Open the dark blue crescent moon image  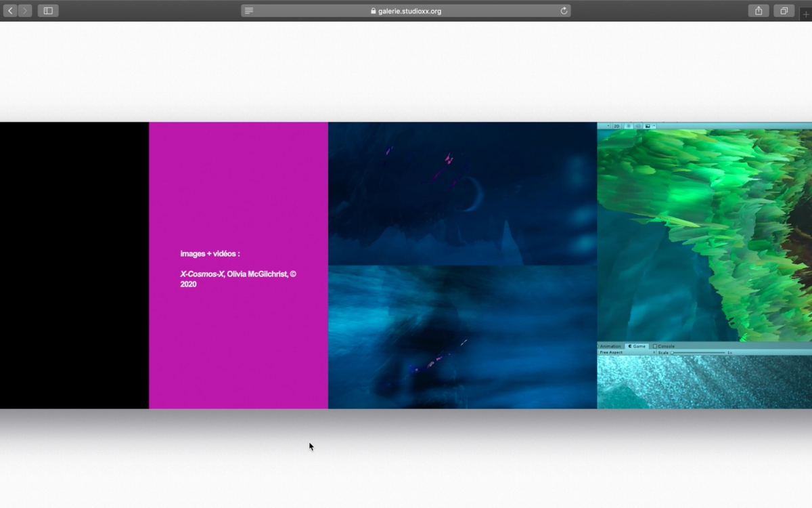462,194
